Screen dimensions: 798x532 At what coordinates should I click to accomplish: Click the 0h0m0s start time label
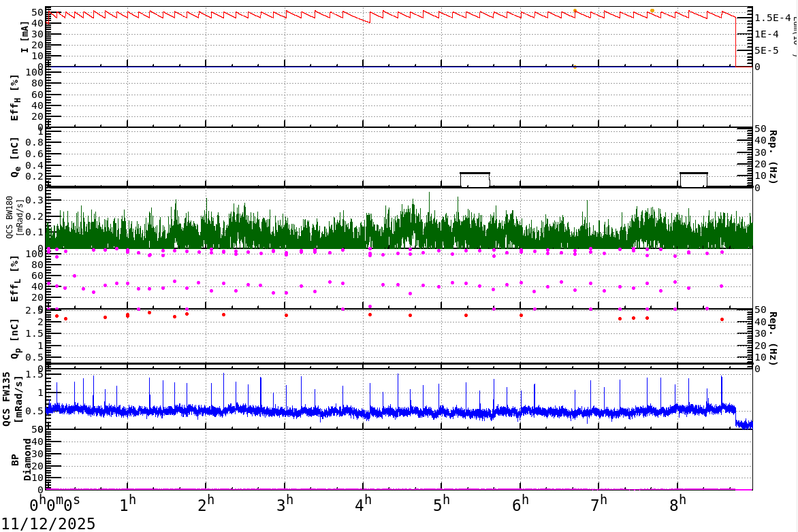(x=54, y=505)
